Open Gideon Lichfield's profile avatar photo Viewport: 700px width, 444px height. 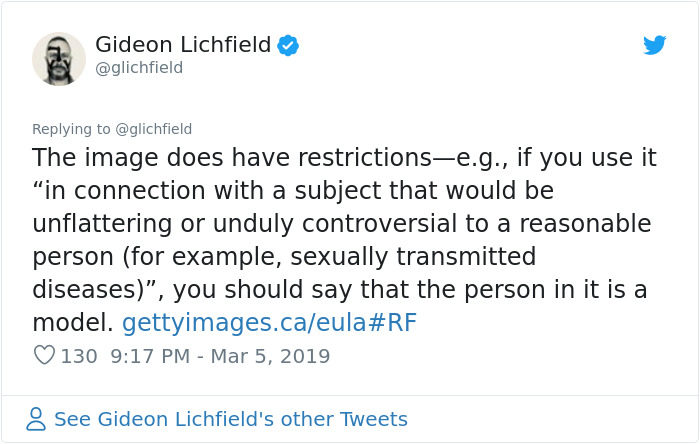[x=59, y=59]
